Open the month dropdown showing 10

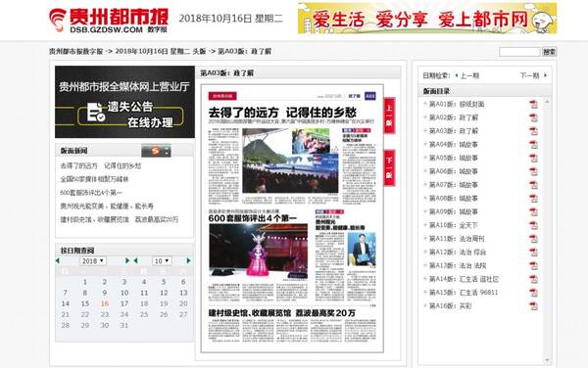[x=162, y=261]
